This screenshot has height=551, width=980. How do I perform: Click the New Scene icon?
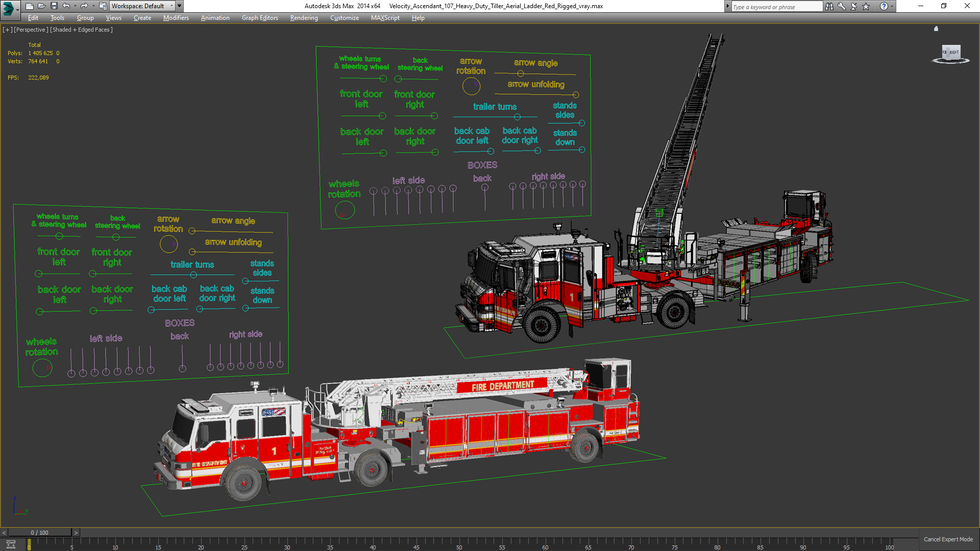tap(30, 6)
